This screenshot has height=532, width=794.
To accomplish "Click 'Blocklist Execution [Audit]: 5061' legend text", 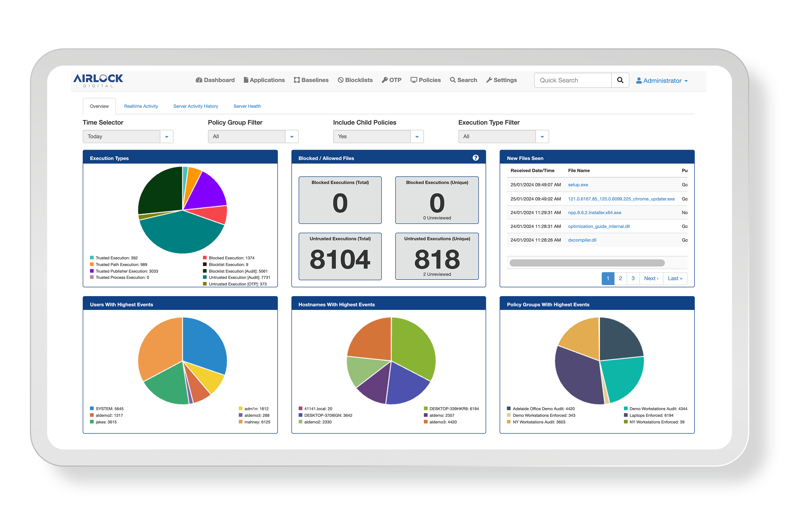I will [238, 271].
